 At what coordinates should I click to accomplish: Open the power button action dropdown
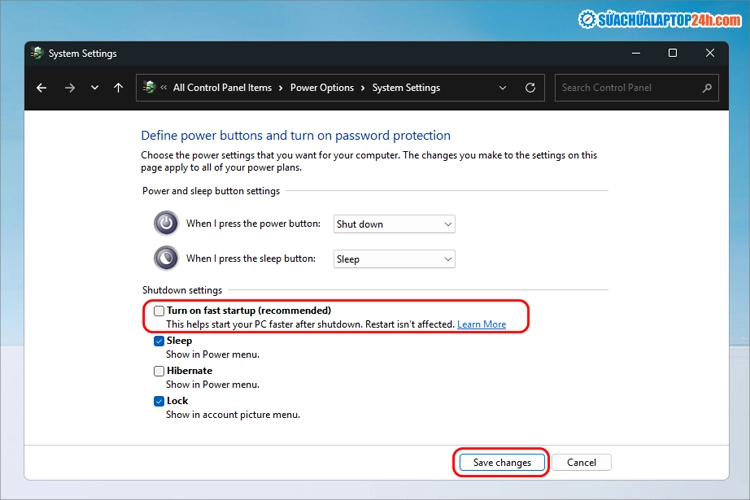[394, 224]
